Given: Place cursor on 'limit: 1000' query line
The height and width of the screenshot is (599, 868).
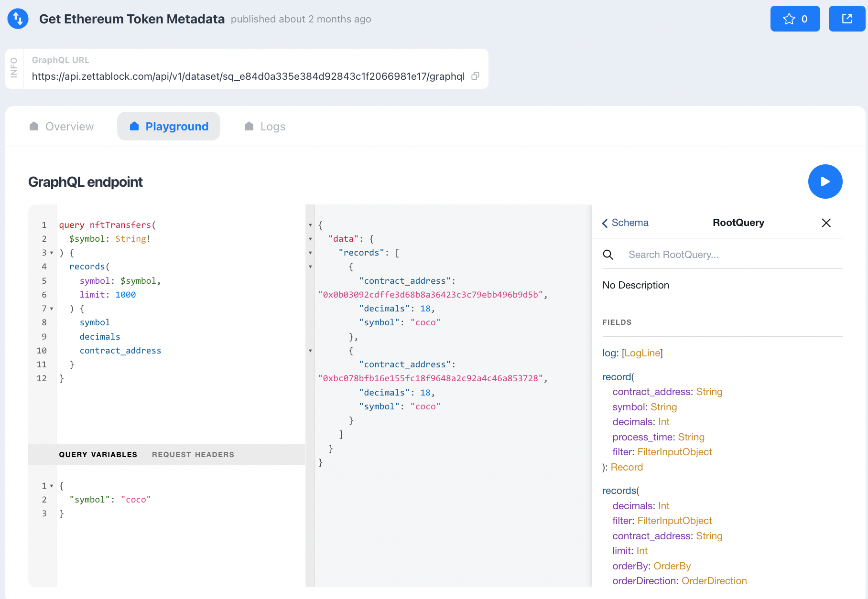Looking at the screenshot, I should (108, 295).
